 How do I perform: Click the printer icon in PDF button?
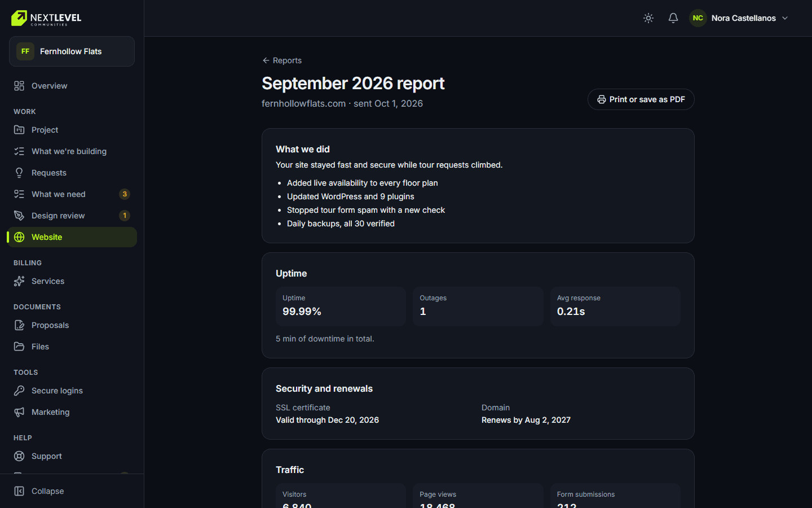click(602, 99)
